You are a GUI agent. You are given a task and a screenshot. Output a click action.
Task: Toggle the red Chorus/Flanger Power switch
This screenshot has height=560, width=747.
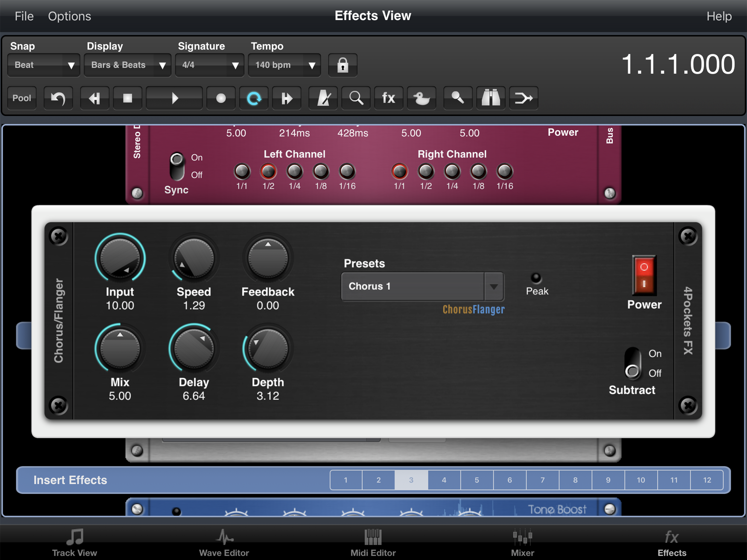coord(644,275)
